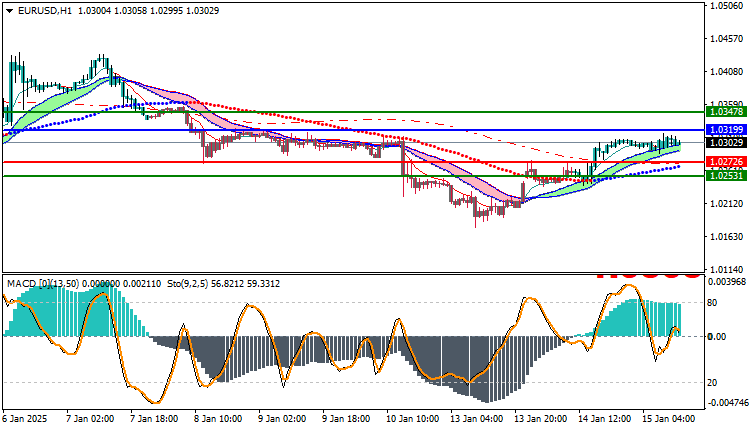Screen dimensions: 750x430
Task: Select the current price label 1.03029
Action: coord(727,143)
